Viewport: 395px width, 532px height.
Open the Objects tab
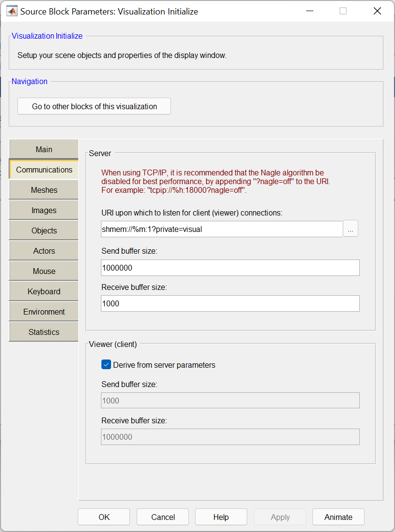coord(44,230)
